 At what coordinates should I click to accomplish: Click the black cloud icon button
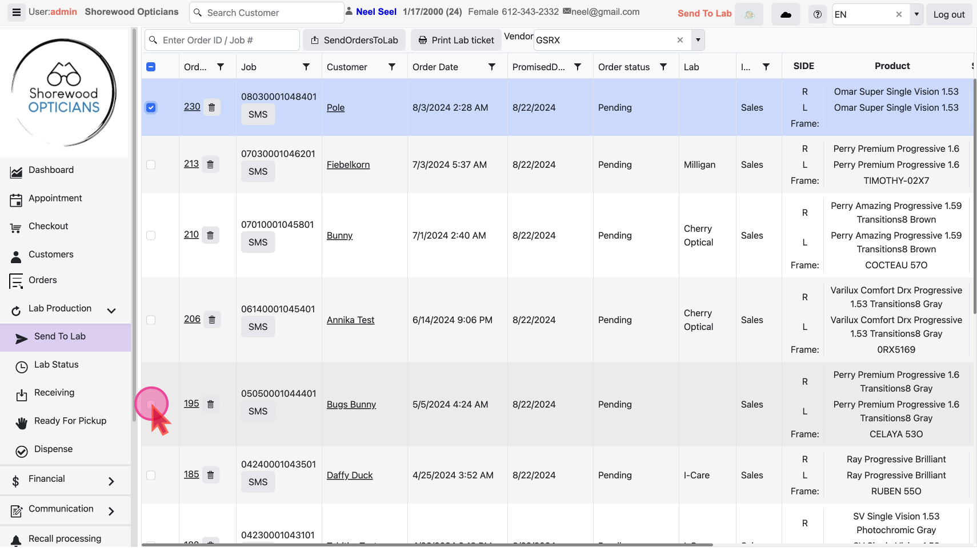tap(786, 14)
